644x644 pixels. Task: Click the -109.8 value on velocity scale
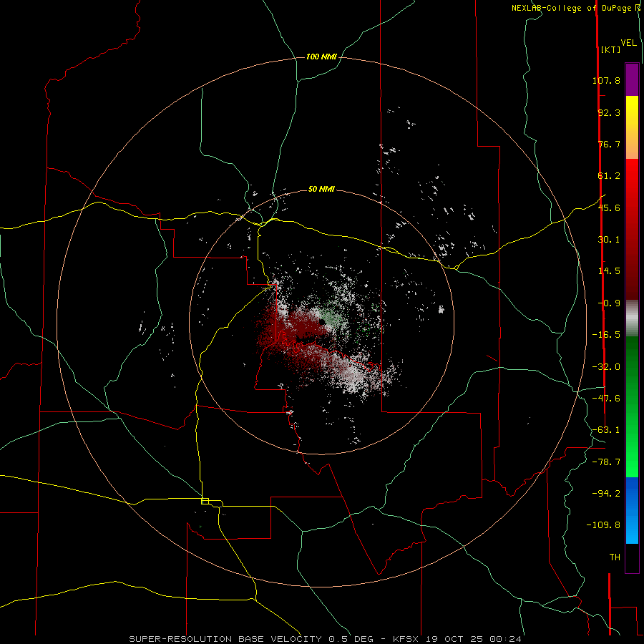(x=603, y=525)
